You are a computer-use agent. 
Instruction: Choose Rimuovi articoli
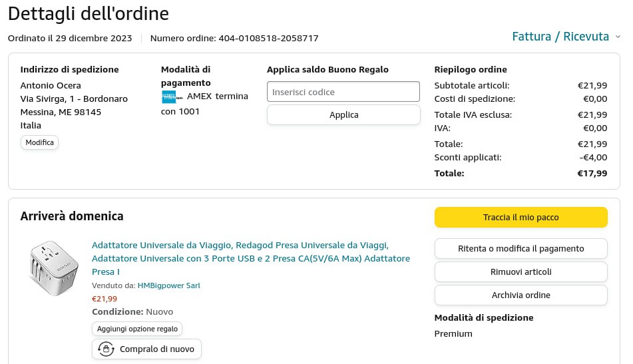pyautogui.click(x=521, y=272)
